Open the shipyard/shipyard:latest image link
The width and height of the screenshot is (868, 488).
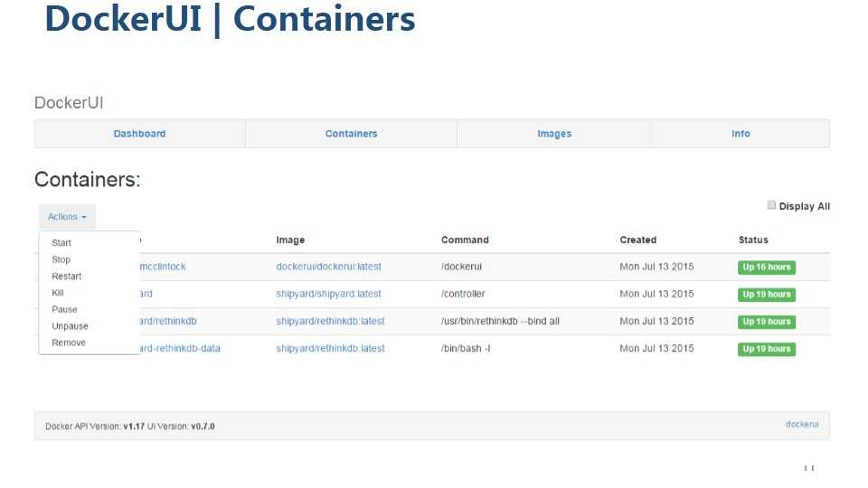(328, 294)
